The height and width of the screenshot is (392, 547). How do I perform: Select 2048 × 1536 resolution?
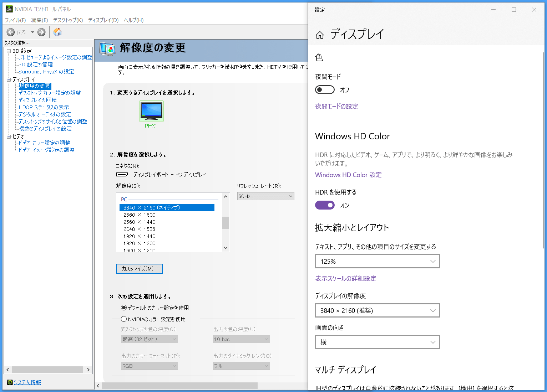[x=140, y=229]
